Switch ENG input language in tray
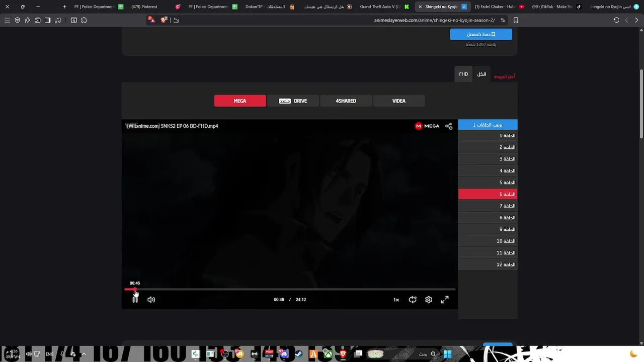The height and width of the screenshot is (362, 644). pyautogui.click(x=49, y=354)
